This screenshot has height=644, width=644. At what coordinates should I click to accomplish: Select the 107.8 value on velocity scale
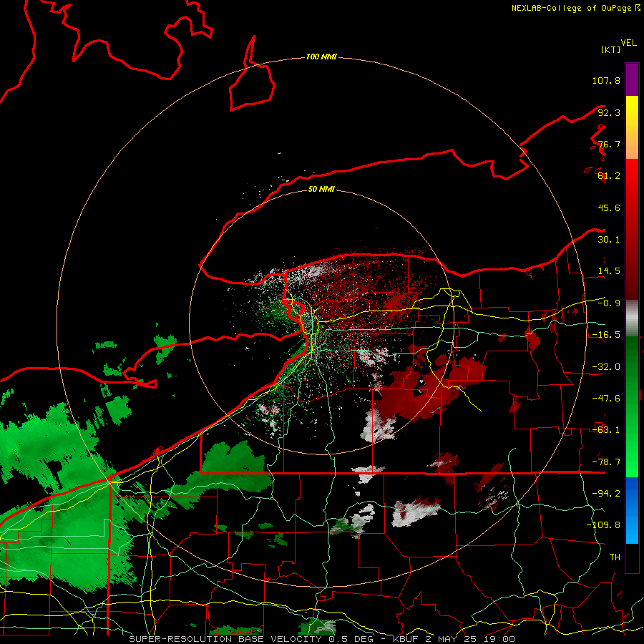point(606,80)
